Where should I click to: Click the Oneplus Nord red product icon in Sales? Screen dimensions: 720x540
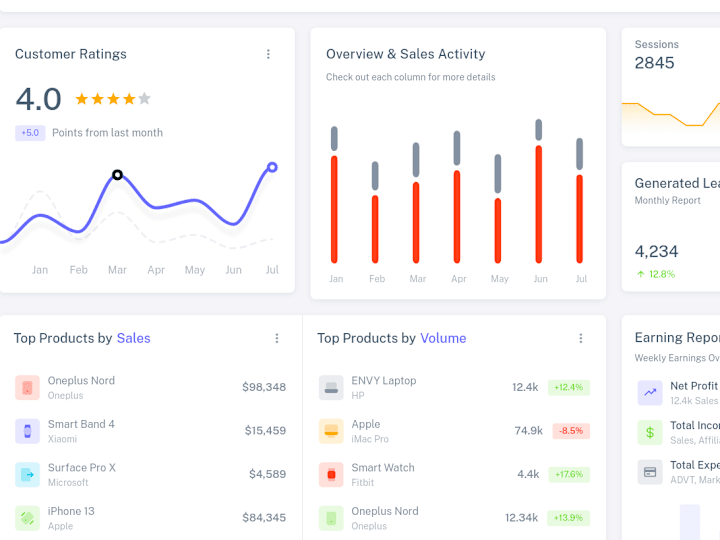coord(28,388)
